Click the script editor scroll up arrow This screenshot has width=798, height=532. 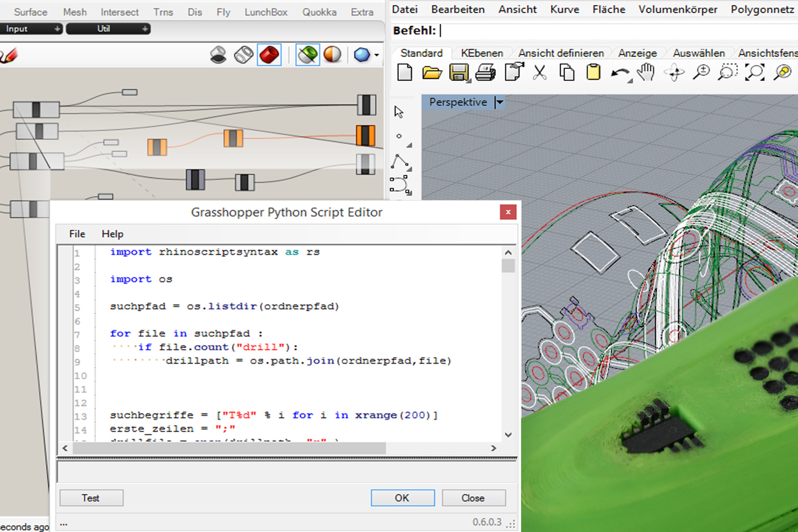tap(508, 252)
